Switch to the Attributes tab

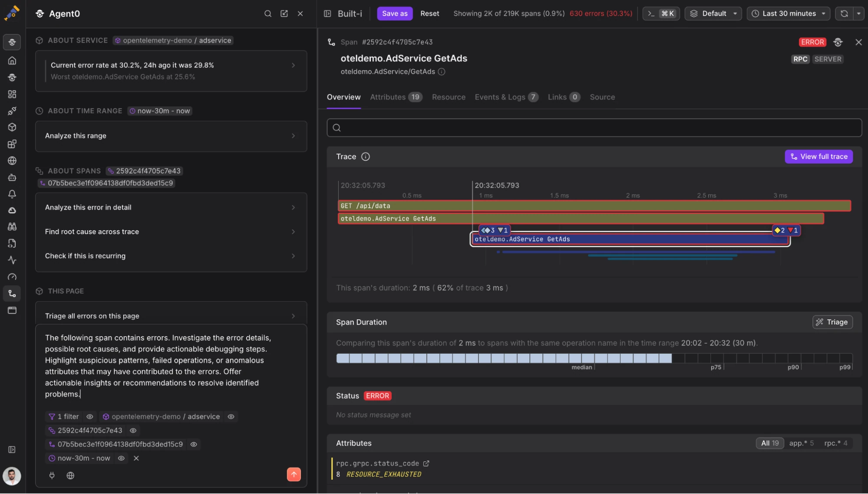[x=396, y=97]
